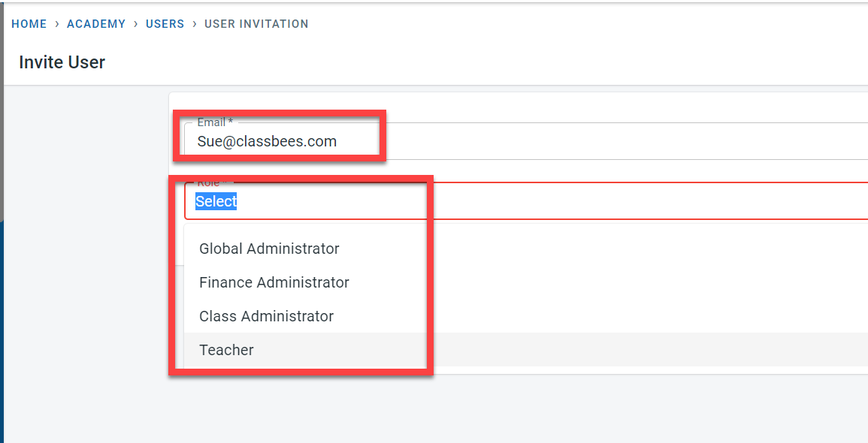Pick Class Administrator from the list

click(266, 316)
